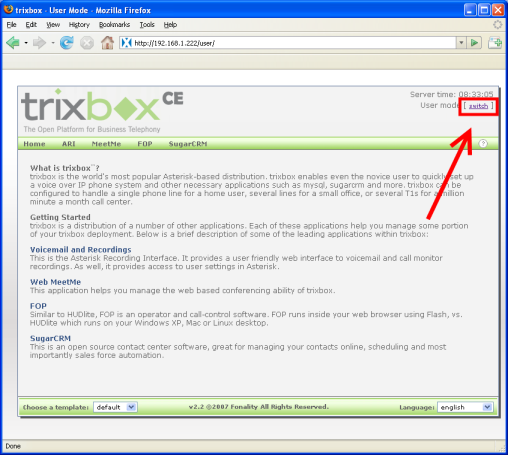This screenshot has width=508, height=455.
Task: Click the Firefox forward arrow button
Action: pos(39,43)
